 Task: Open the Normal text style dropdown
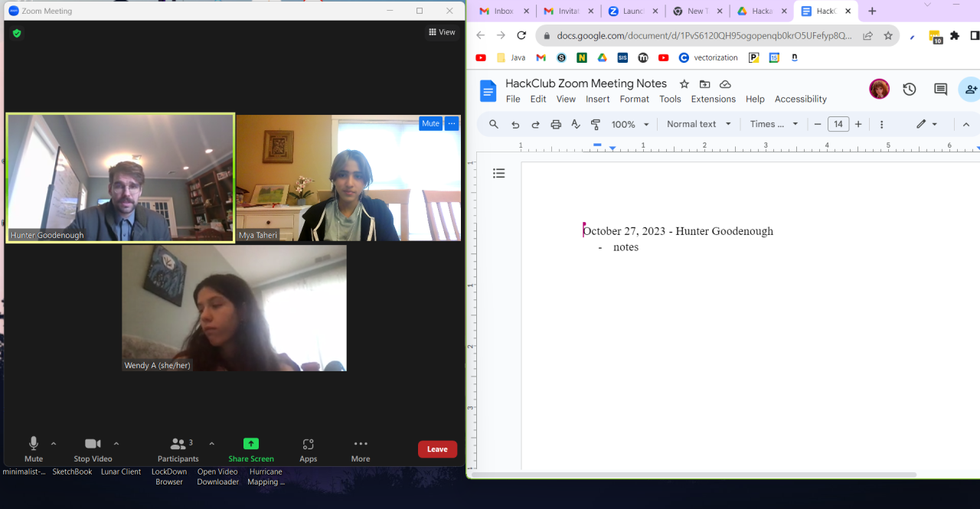point(699,124)
